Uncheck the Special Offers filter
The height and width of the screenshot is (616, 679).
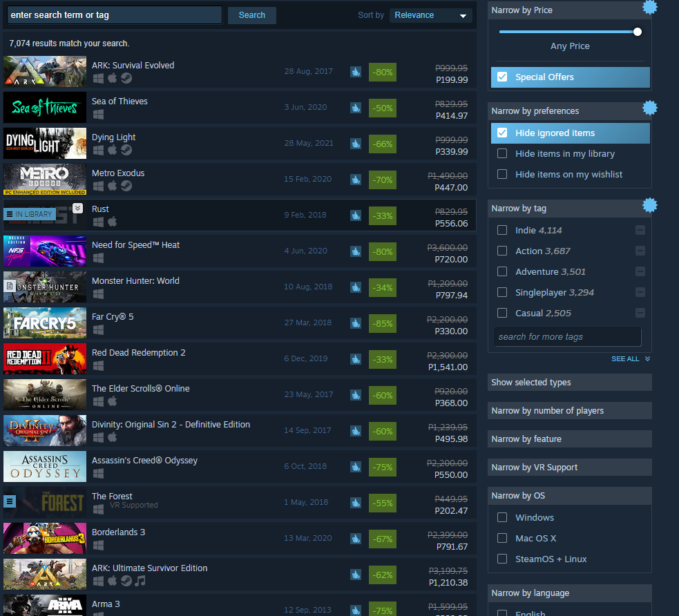coord(502,77)
